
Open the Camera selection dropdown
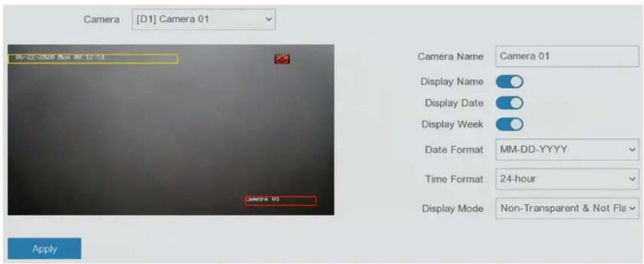tap(203, 19)
